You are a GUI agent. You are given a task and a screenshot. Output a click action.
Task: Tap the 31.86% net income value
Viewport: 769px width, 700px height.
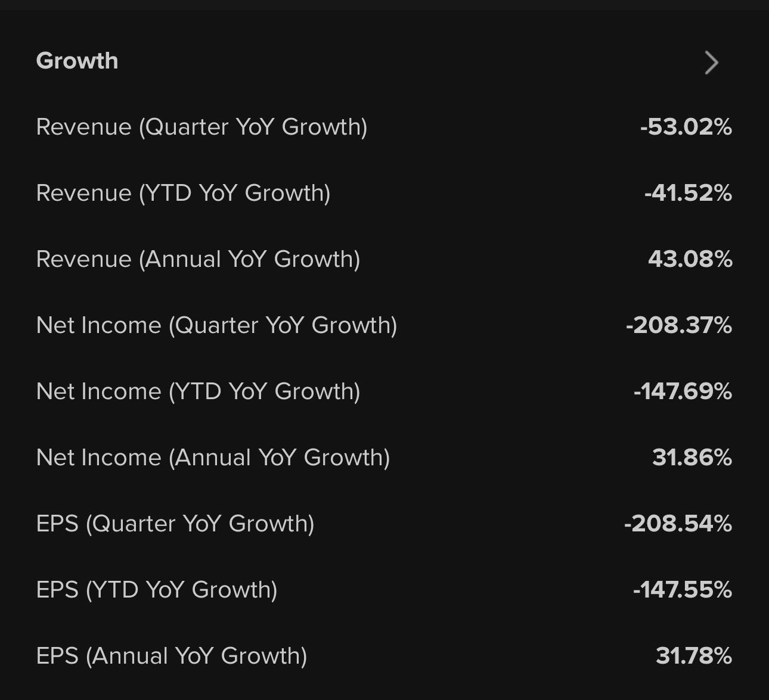point(692,458)
